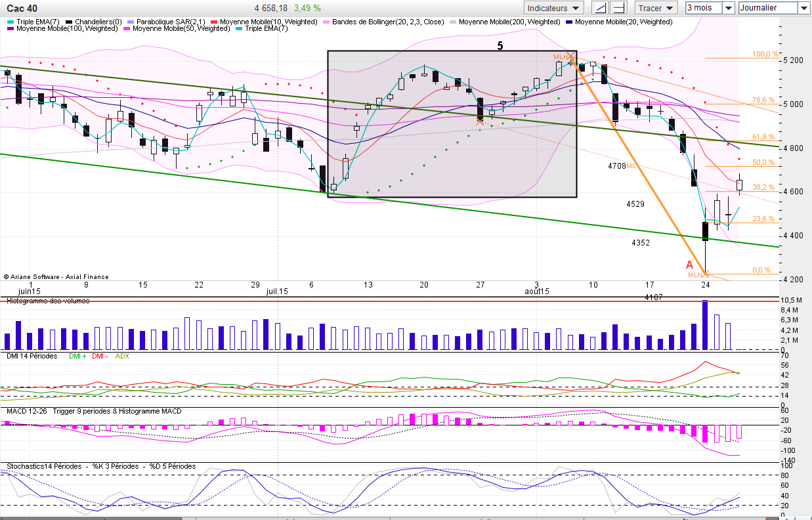Click the 4529 price annotation
812x520 pixels.
pyautogui.click(x=635, y=204)
